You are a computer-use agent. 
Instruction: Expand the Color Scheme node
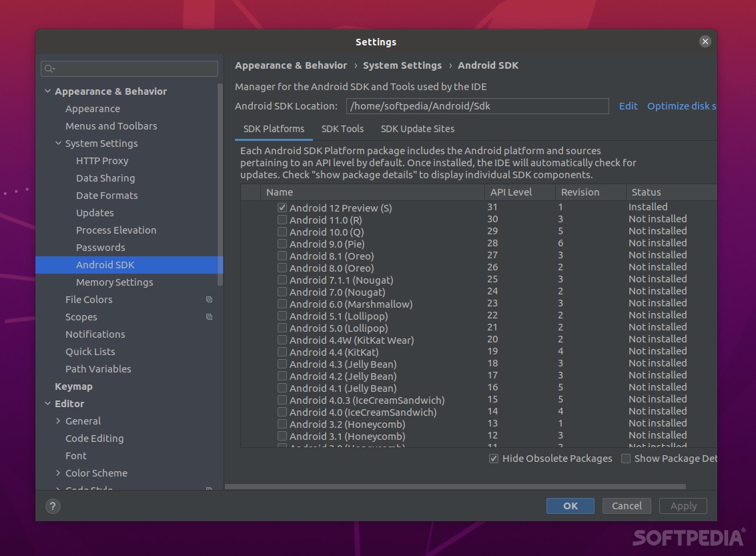pyautogui.click(x=58, y=473)
